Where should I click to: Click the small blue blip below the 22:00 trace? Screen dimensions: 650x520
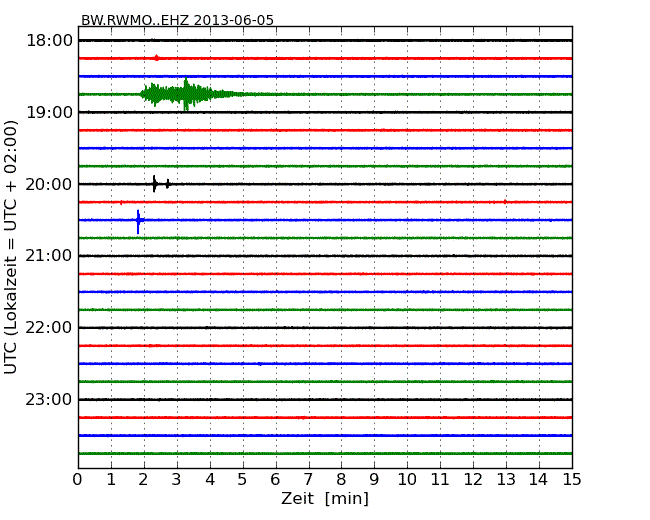point(260,364)
